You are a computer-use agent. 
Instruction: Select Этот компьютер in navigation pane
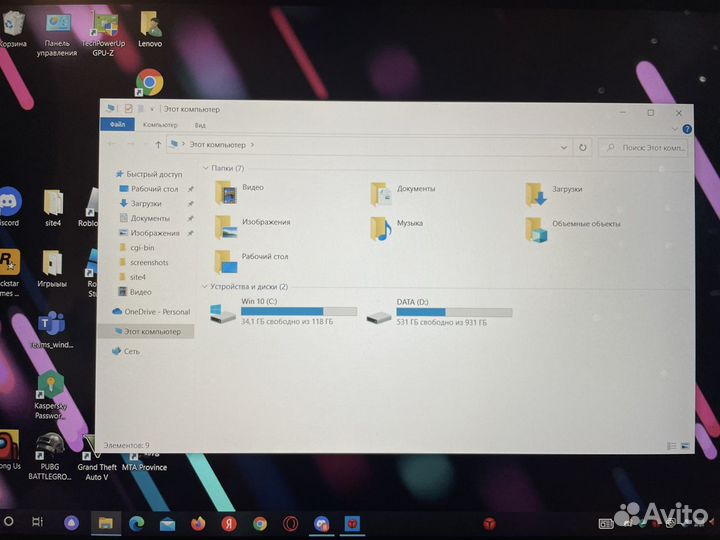[x=147, y=332]
